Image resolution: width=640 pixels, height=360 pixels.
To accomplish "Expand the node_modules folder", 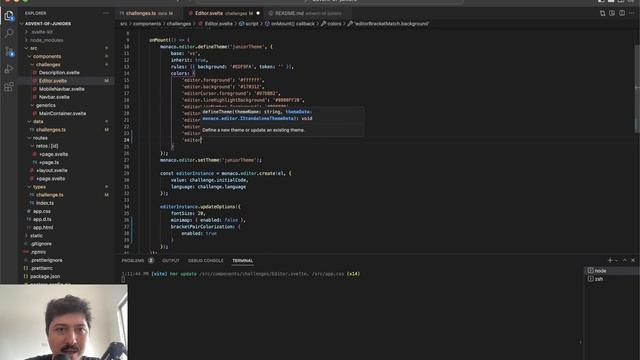I will coord(46,40).
